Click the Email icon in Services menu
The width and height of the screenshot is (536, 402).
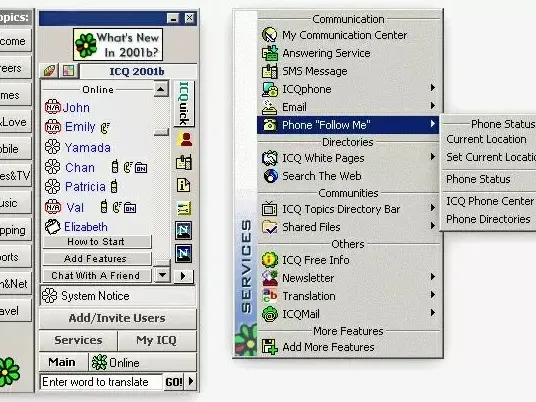[269, 107]
